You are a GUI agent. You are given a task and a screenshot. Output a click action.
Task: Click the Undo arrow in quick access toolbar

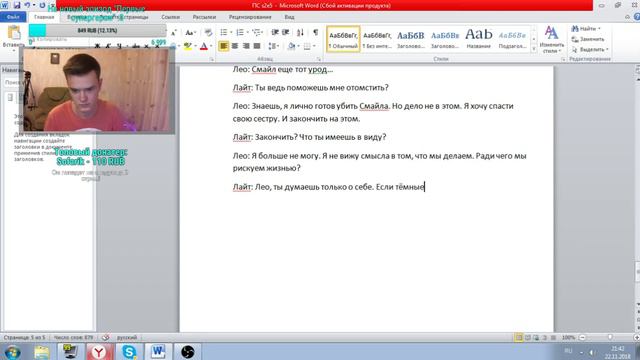(27, 5)
